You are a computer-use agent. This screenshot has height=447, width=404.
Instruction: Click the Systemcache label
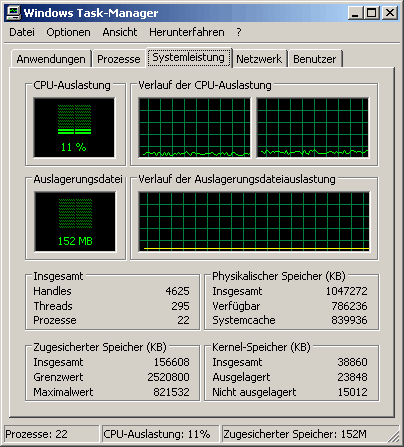[244, 320]
